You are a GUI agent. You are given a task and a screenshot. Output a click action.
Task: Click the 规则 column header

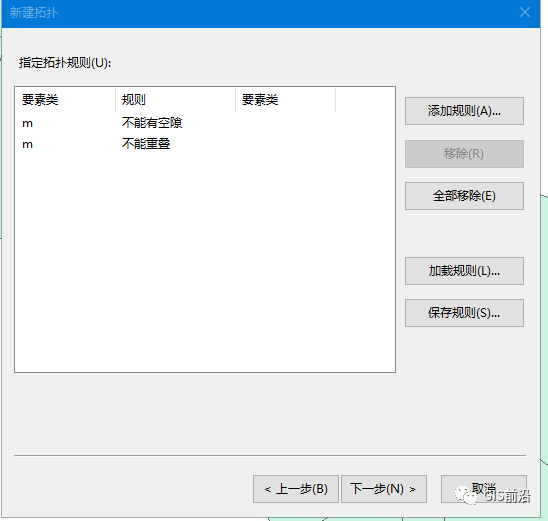pos(175,100)
